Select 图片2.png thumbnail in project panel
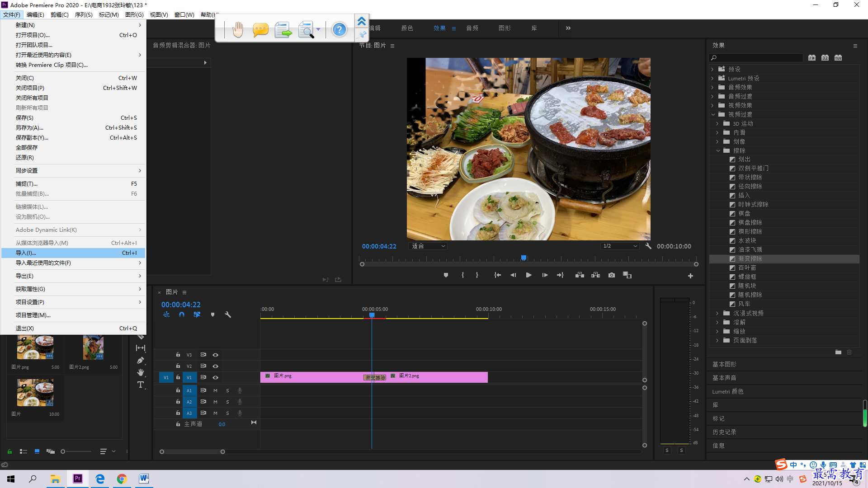 [x=93, y=347]
